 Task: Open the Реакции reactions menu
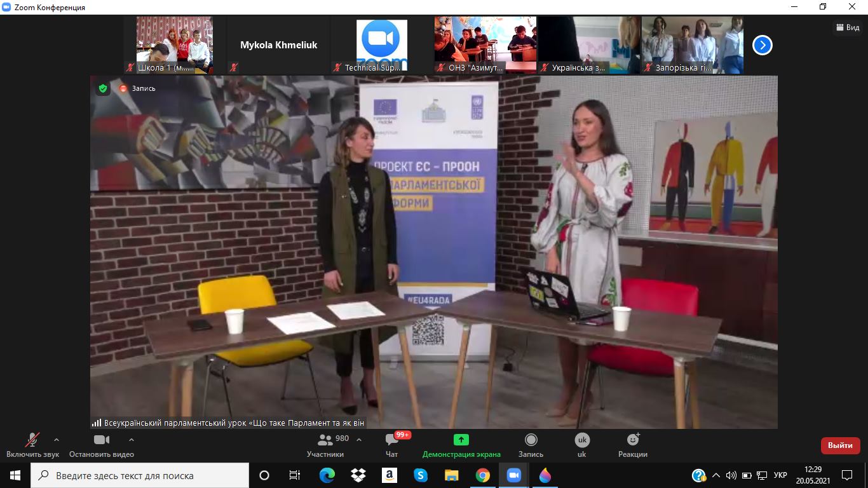[x=633, y=445]
